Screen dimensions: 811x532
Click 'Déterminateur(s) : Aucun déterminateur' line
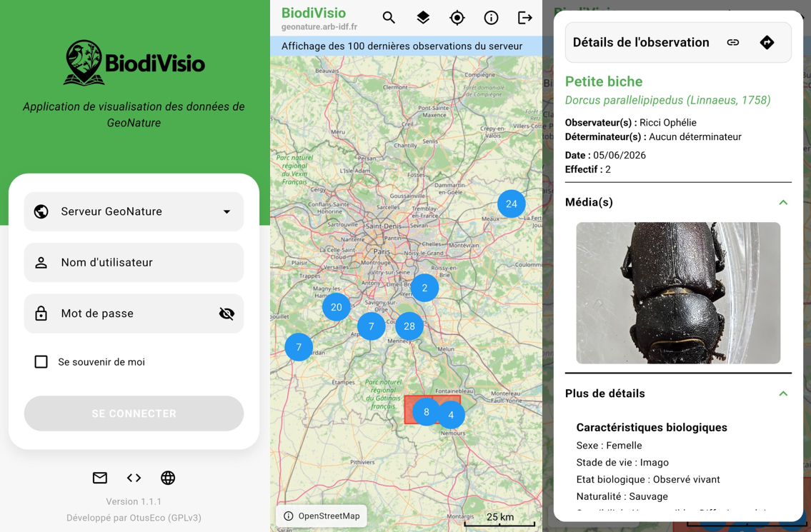pos(653,136)
